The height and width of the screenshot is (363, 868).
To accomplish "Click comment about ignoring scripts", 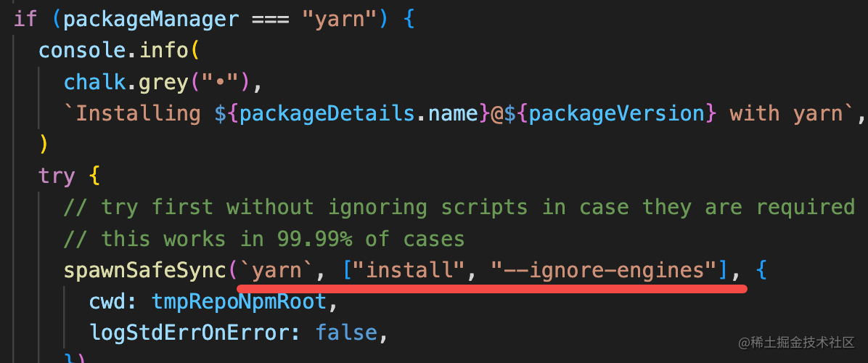I will (x=459, y=208).
